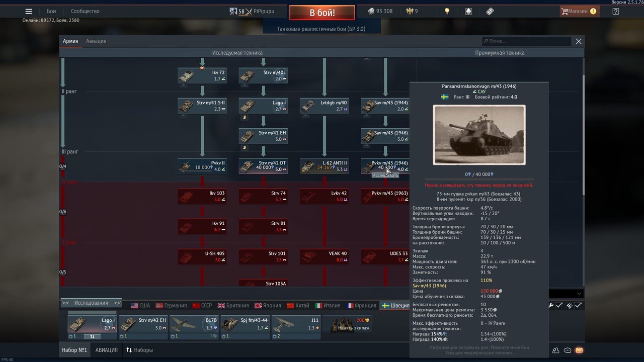Select the locked Pvkv m/43 (1963)

385,197
